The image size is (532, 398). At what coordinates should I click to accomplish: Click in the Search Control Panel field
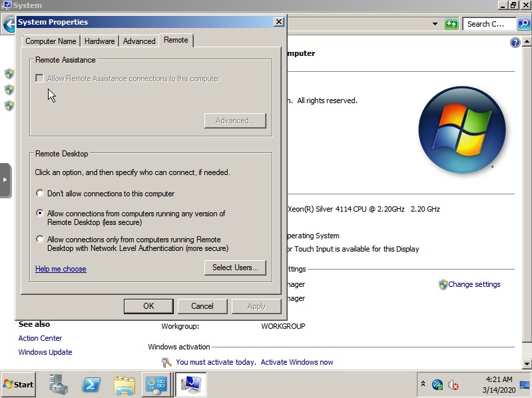[489, 24]
